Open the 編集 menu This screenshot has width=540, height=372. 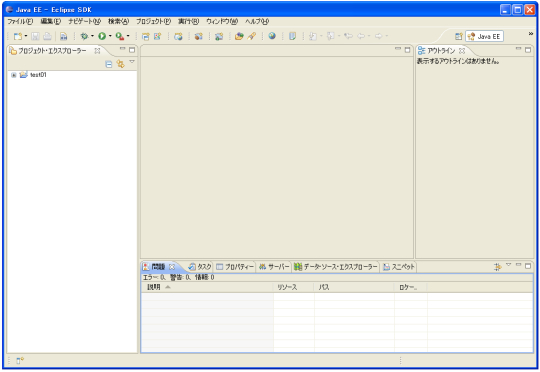point(51,21)
